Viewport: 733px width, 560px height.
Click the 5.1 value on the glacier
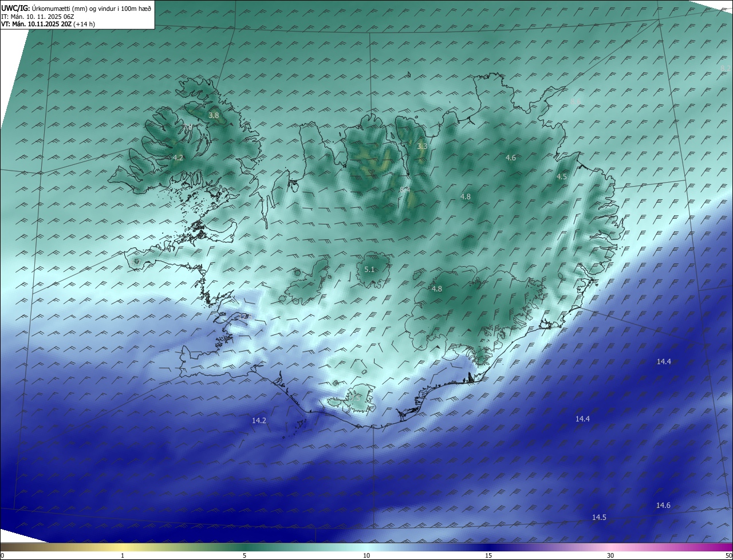point(369,269)
